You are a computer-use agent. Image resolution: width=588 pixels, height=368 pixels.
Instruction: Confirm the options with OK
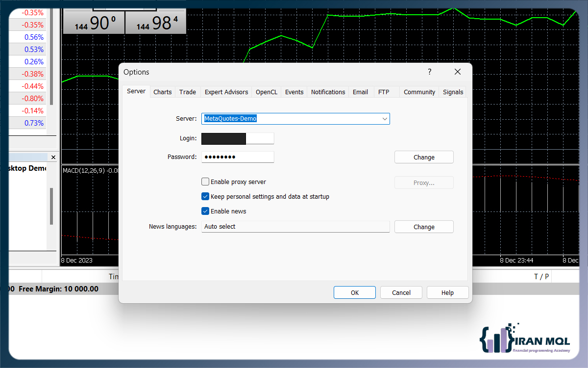click(355, 292)
